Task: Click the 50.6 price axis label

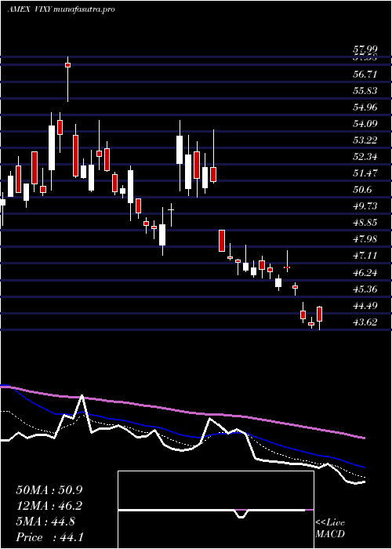Action: pos(362,190)
